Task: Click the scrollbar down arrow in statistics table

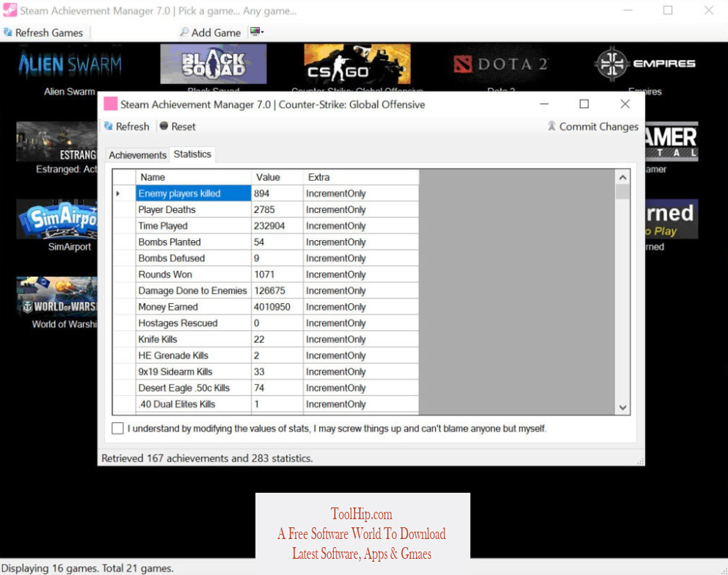Action: pos(622,408)
